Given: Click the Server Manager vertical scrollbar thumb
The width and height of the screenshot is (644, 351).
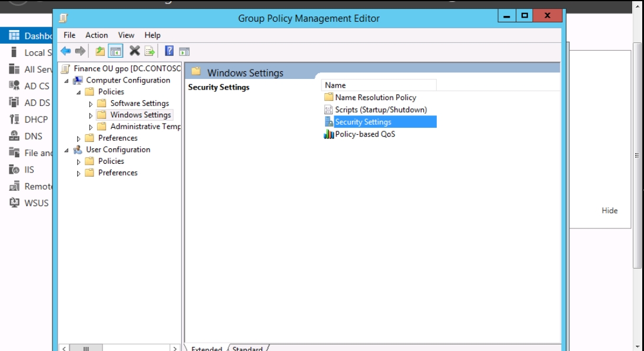Looking at the screenshot, I should 637,155.
